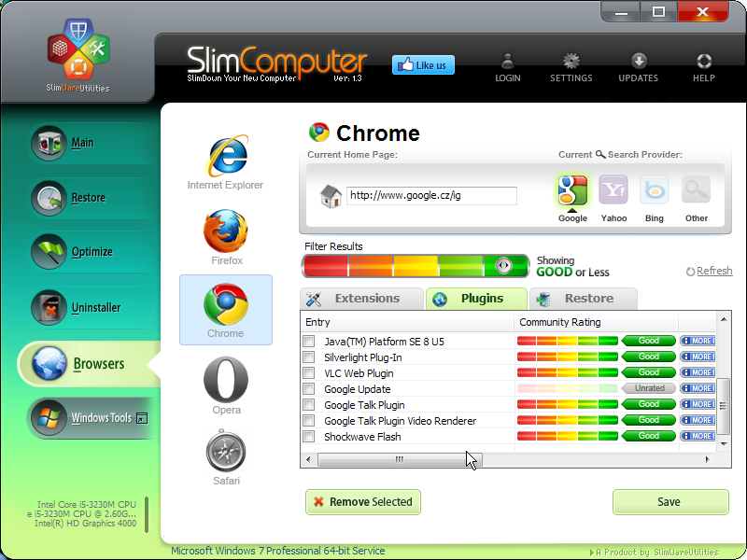The width and height of the screenshot is (747, 560).
Task: Click the home page URL field
Action: tap(431, 196)
